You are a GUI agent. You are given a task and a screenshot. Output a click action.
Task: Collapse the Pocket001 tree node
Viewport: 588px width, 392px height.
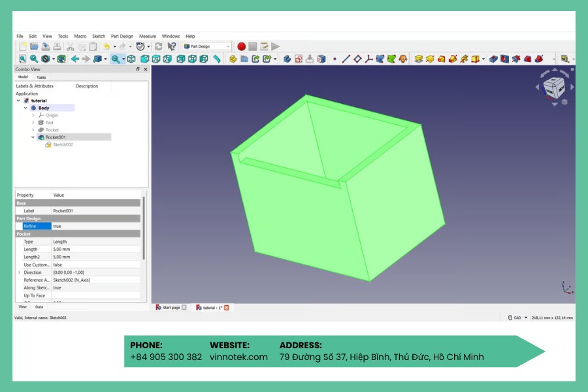click(33, 137)
